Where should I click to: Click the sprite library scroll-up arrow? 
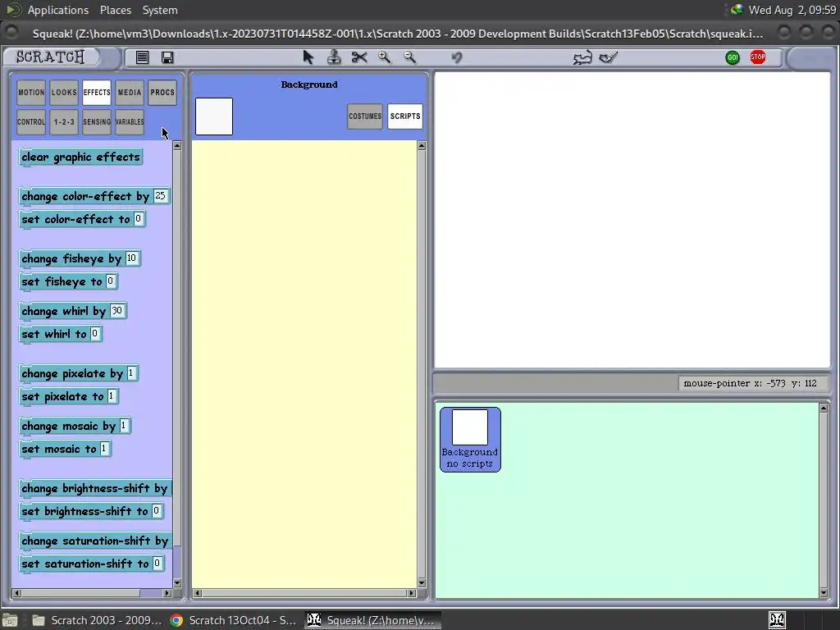click(x=824, y=409)
